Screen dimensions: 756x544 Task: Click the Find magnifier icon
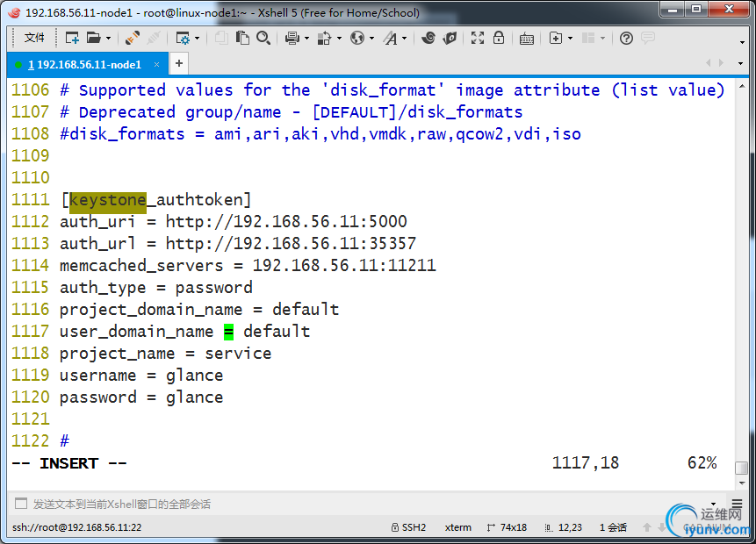click(263, 38)
